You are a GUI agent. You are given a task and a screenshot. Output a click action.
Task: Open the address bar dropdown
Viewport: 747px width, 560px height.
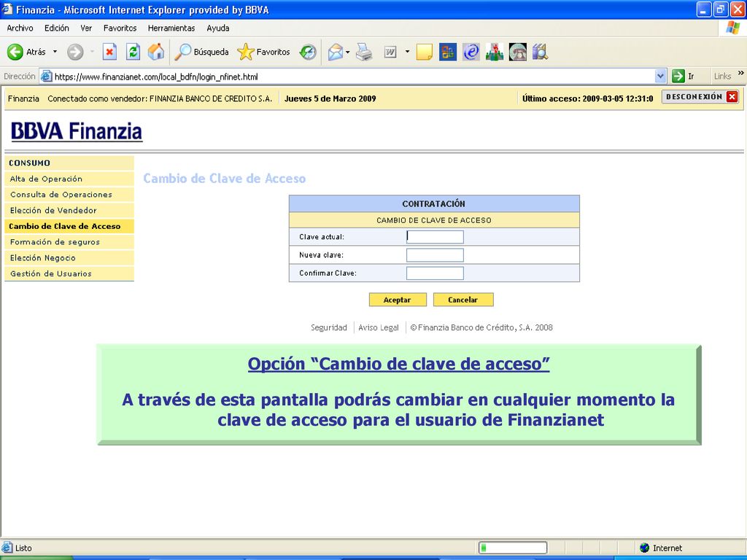(660, 76)
